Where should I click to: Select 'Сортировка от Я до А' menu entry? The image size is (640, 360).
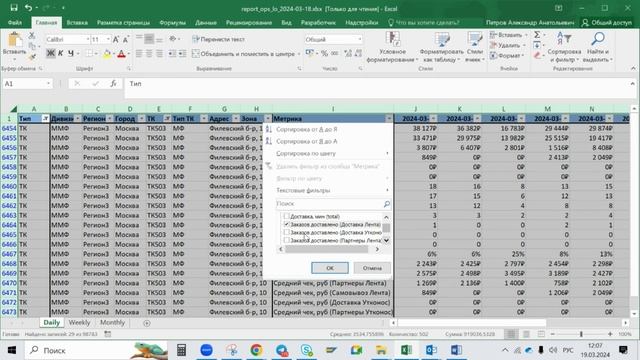tap(328, 142)
